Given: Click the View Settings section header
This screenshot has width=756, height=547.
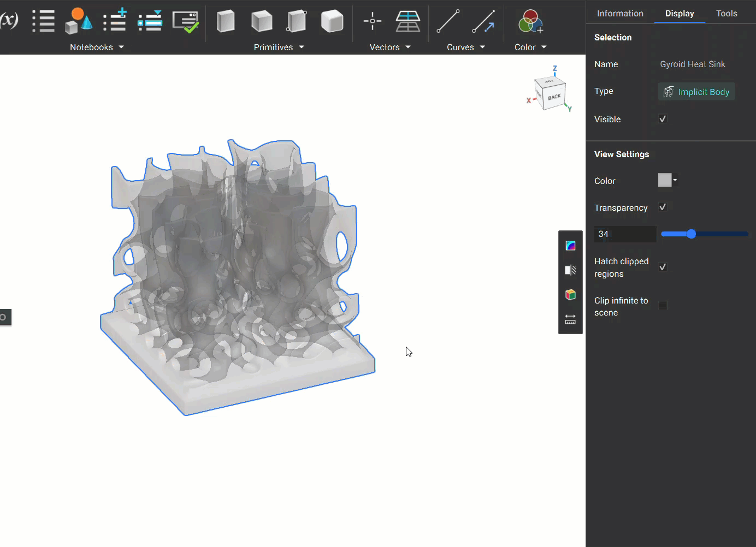Looking at the screenshot, I should tap(622, 154).
